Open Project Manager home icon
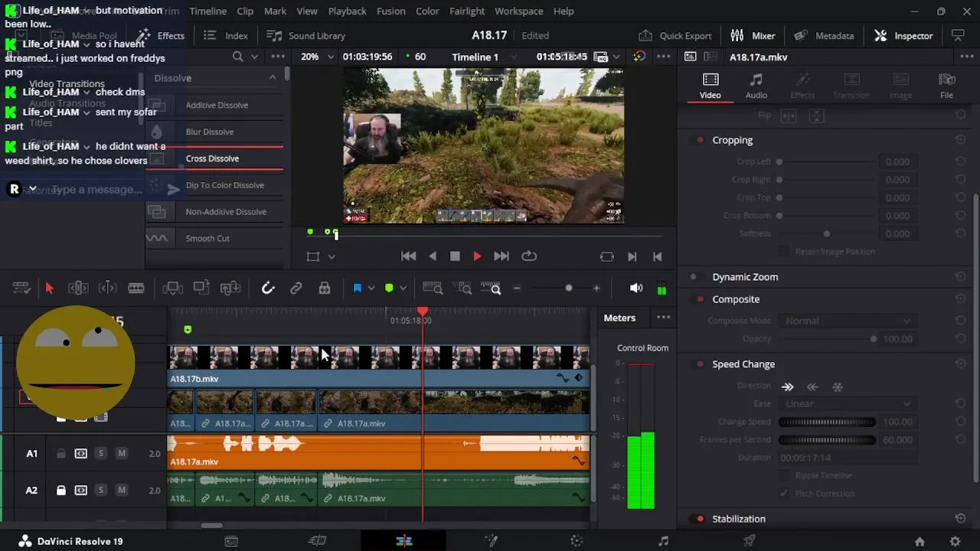The height and width of the screenshot is (551, 980). 920,541
